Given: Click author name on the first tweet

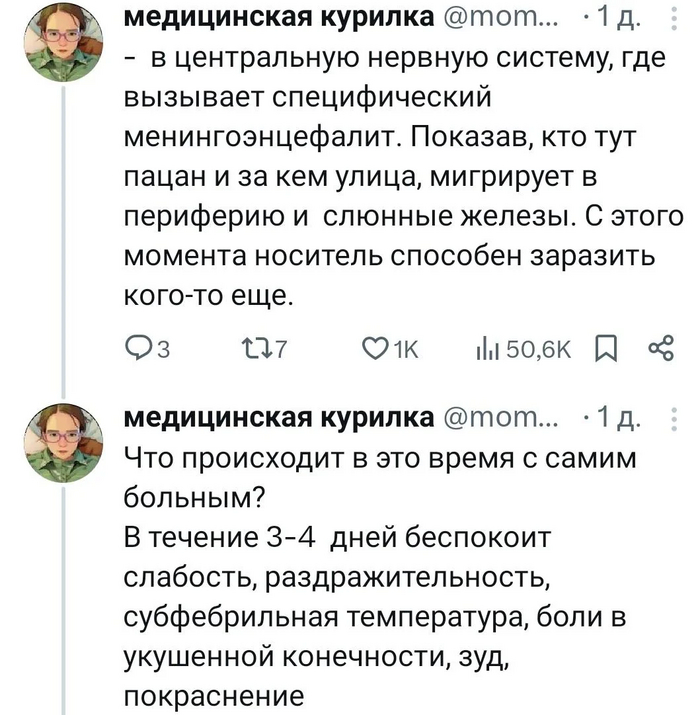Looking at the screenshot, I should [x=279, y=17].
